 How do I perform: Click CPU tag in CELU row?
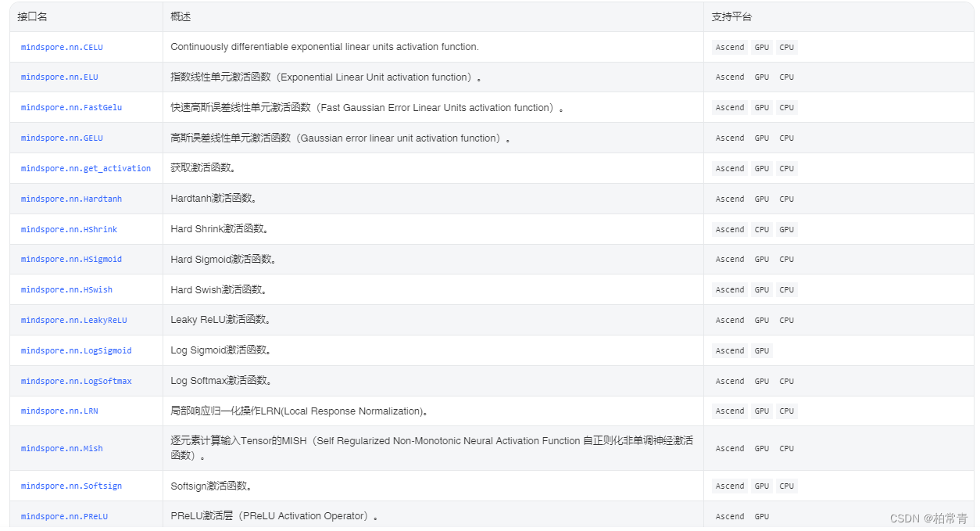point(787,48)
